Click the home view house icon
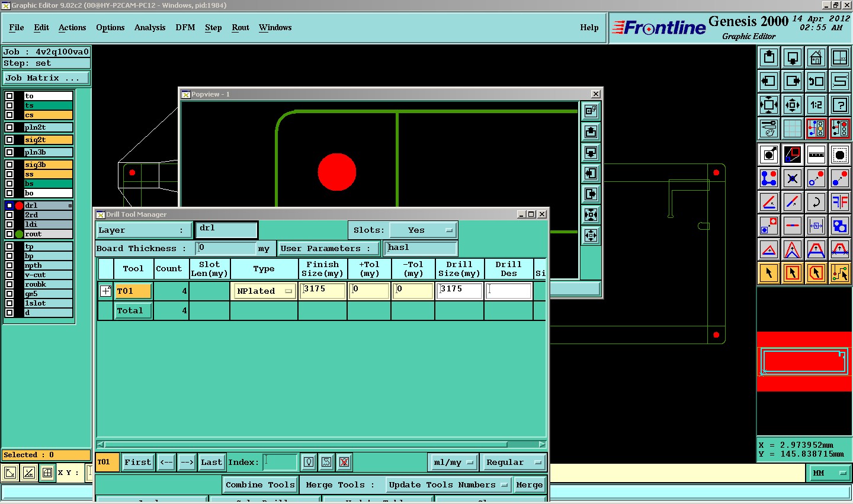The width and height of the screenshot is (853, 504). 816,57
